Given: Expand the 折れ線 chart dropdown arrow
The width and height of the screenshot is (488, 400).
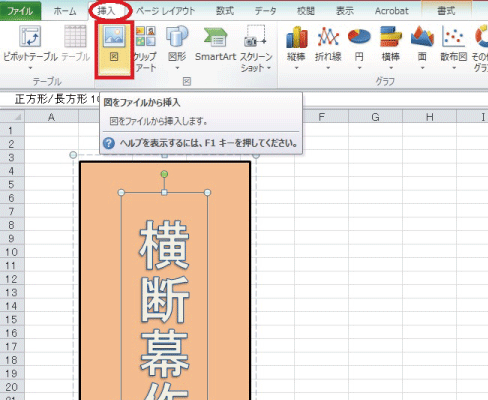Looking at the screenshot, I should click(x=328, y=68).
